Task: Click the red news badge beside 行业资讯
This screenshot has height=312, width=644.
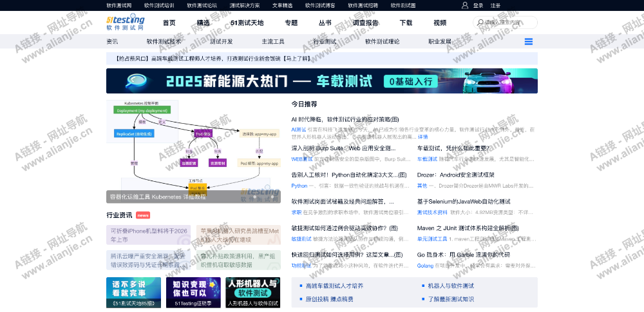Action: (143, 215)
